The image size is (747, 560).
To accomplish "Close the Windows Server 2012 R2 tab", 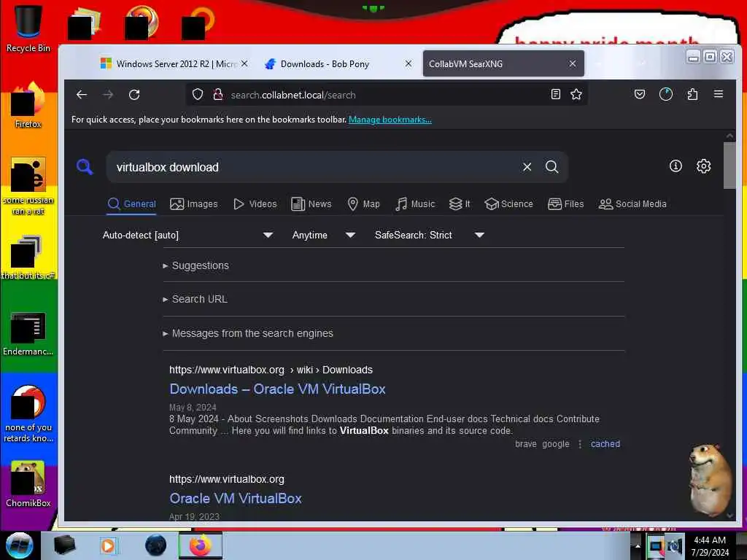I will coord(244,63).
